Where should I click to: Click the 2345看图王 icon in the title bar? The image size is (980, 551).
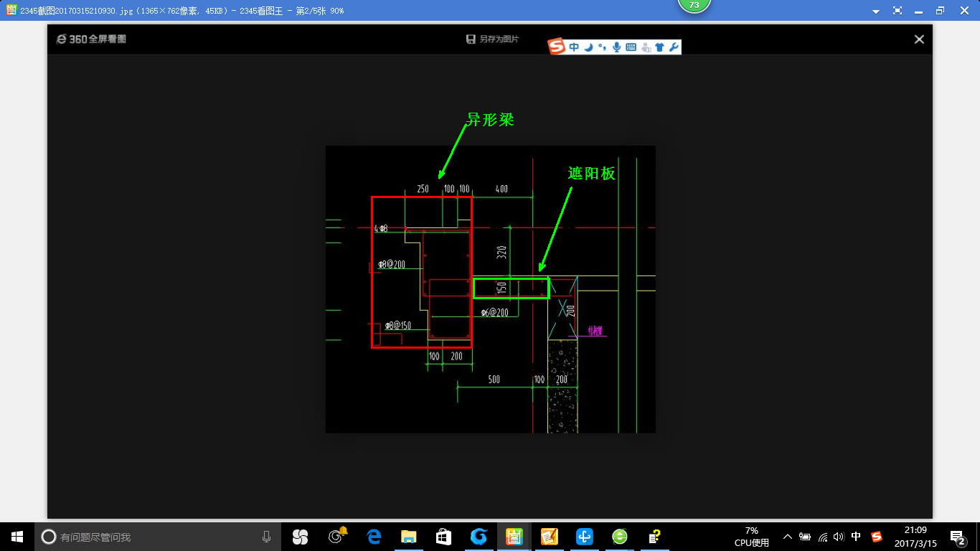[x=11, y=10]
